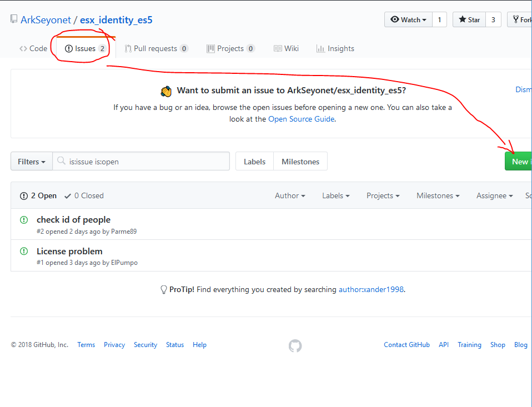Open the Pull requests tab
The height and width of the screenshot is (407, 532).
pyautogui.click(x=156, y=48)
